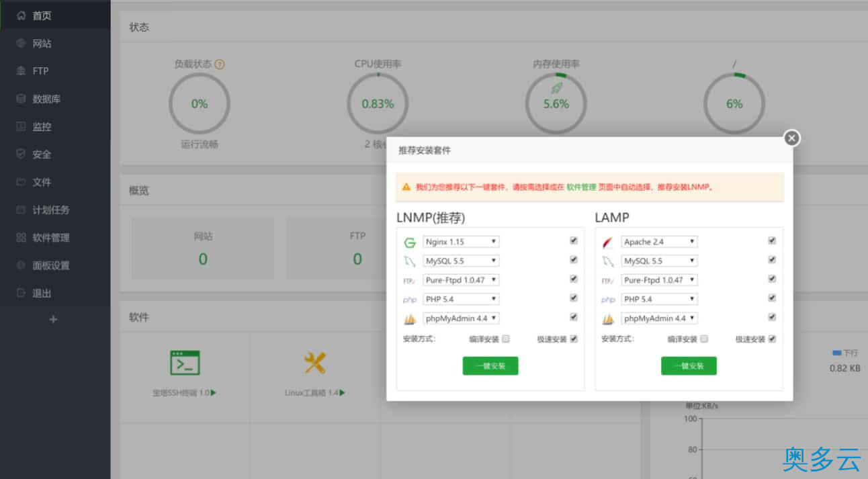Click the help question mark beside 负载状态
Screen dimensions: 868x479
(x=220, y=64)
